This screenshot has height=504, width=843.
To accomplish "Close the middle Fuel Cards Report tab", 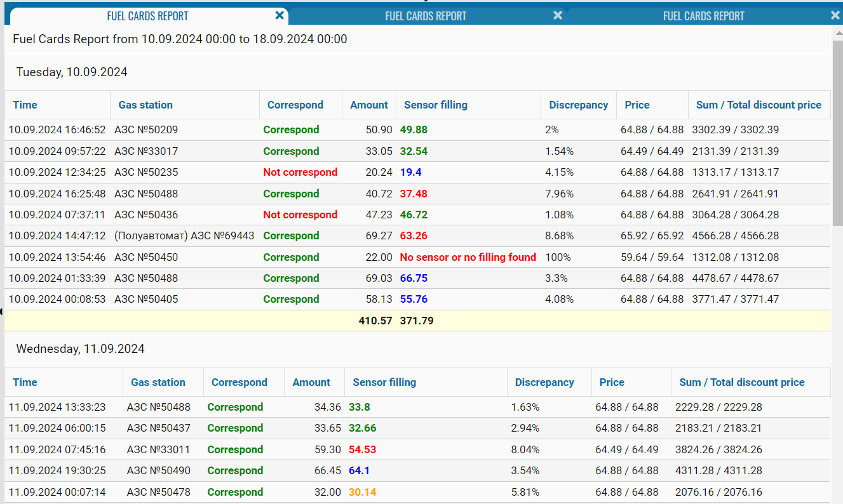I will [558, 15].
